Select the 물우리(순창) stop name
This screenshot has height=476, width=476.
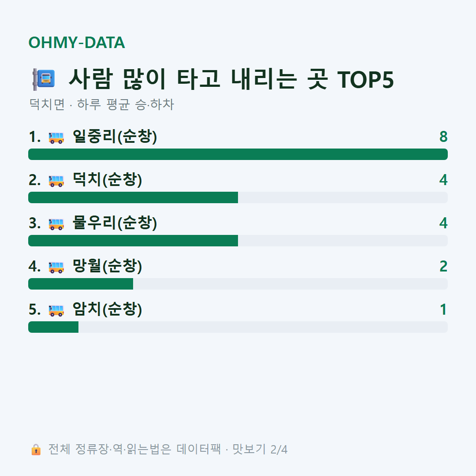[x=115, y=223]
